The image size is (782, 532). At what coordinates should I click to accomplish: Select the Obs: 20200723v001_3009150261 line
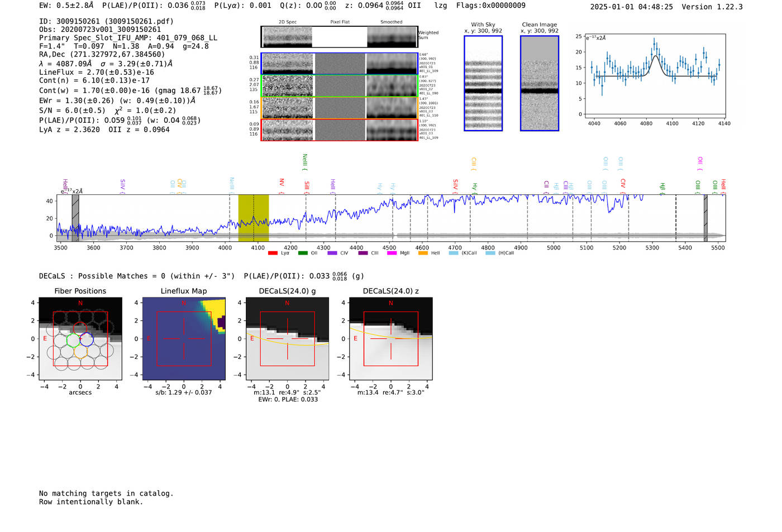click(100, 30)
